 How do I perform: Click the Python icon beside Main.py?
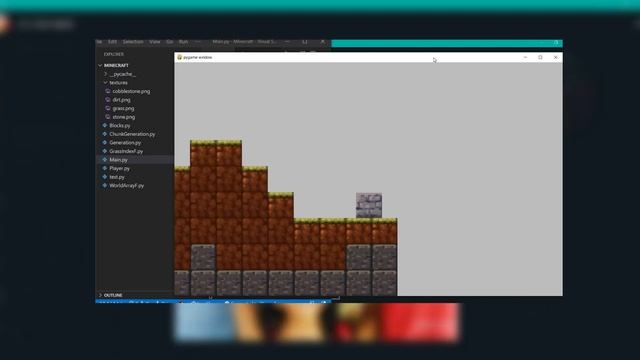coord(104,160)
